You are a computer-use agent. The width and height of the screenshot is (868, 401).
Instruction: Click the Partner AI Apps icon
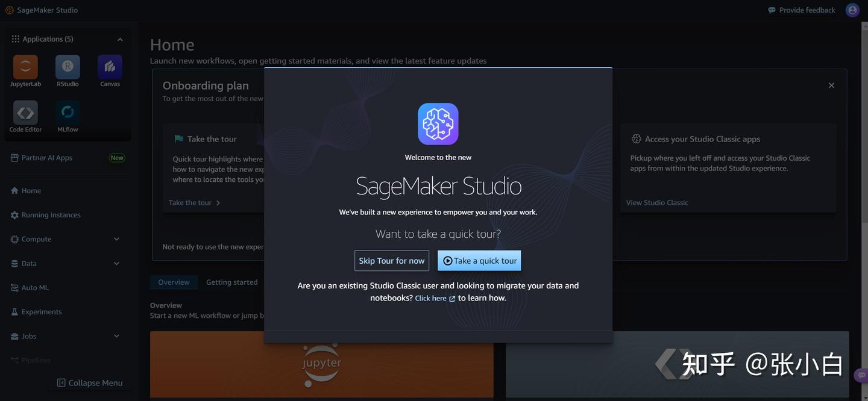[x=14, y=158]
